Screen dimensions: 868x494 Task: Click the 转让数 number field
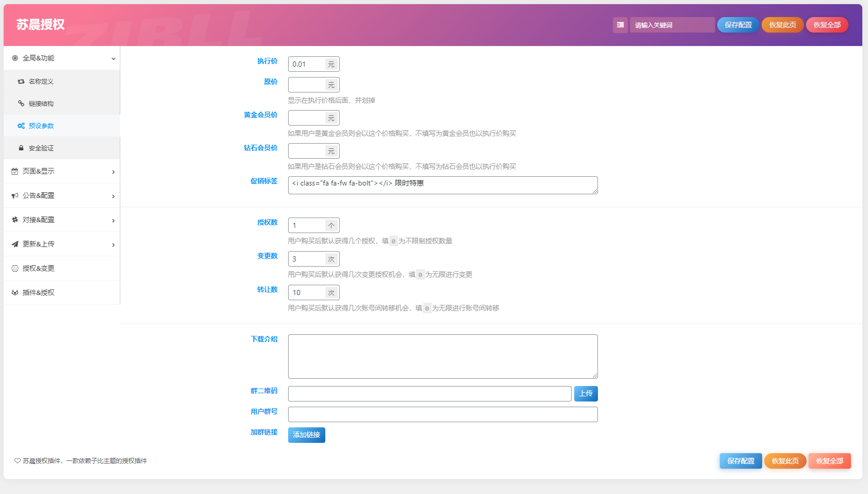[x=307, y=292]
